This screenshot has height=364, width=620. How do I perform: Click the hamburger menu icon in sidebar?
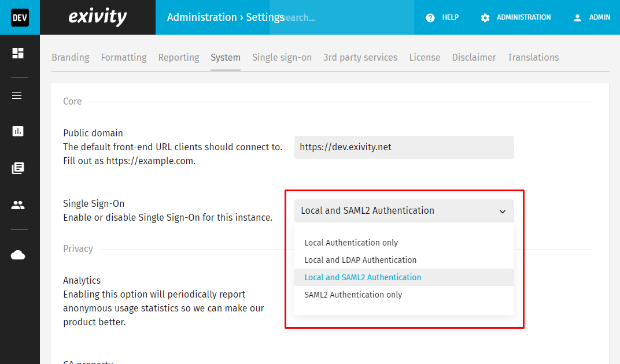click(x=17, y=95)
